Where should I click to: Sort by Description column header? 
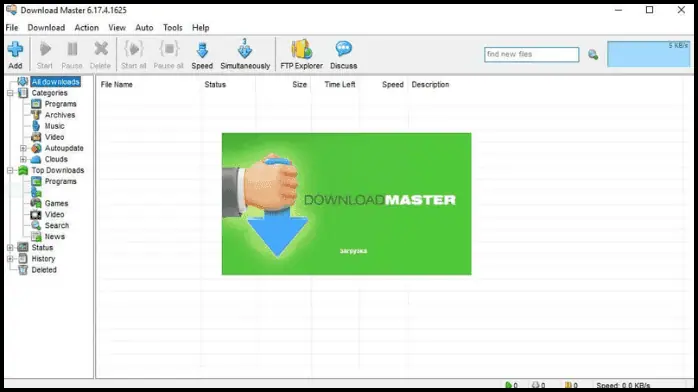coord(430,85)
